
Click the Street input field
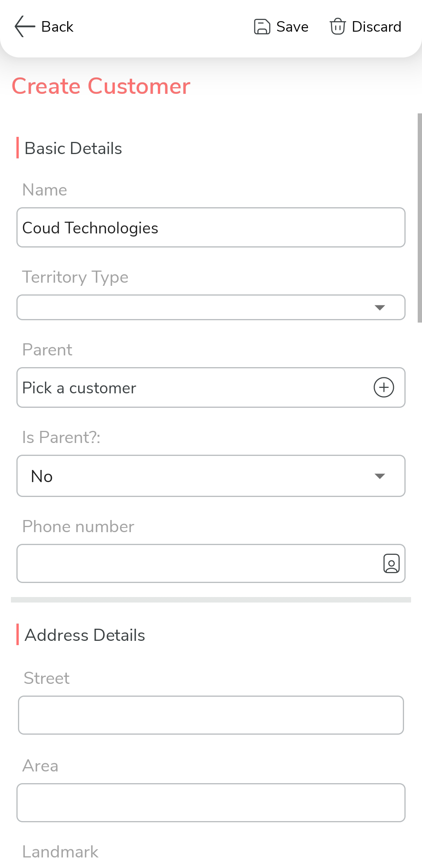coord(211,715)
